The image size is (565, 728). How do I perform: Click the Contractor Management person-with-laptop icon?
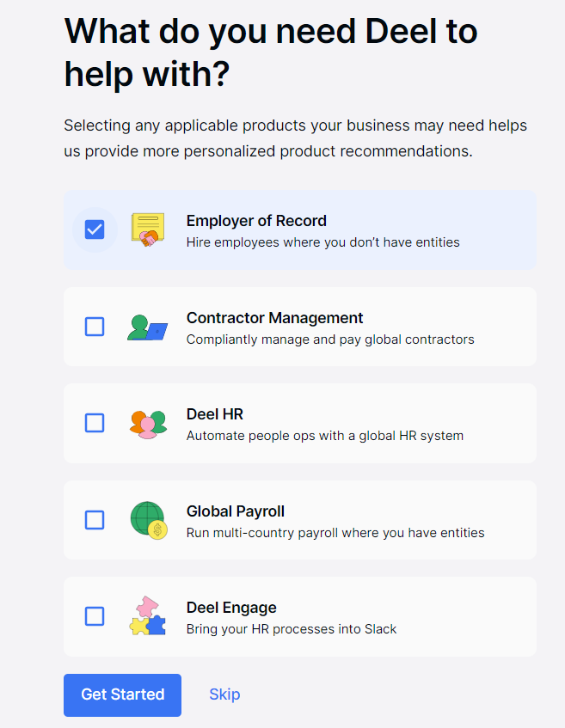[147, 327]
